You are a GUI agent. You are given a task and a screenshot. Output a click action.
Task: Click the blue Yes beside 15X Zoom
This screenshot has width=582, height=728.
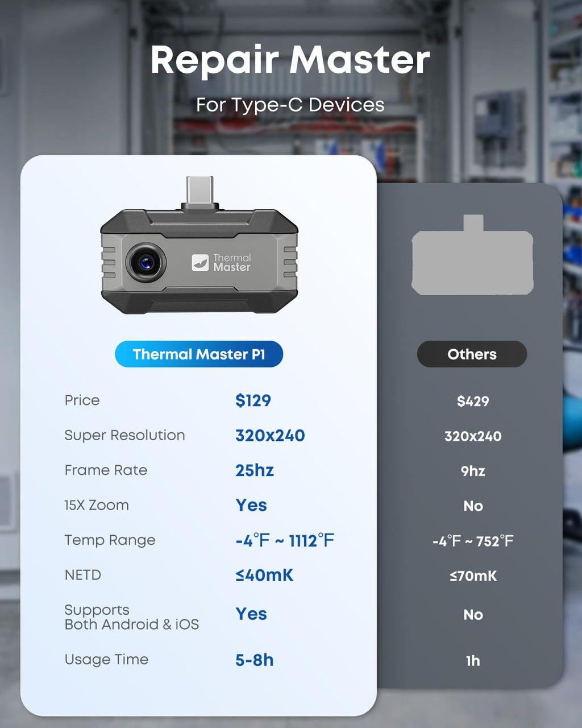tap(251, 505)
